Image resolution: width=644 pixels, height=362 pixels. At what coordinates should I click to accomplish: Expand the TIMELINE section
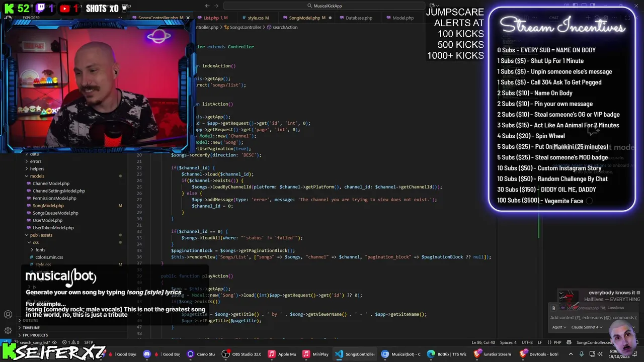point(31,328)
